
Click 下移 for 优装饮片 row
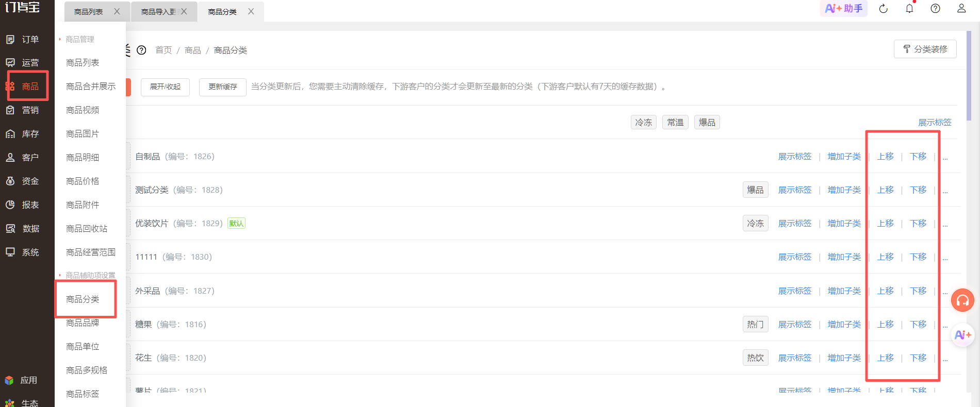click(x=918, y=224)
